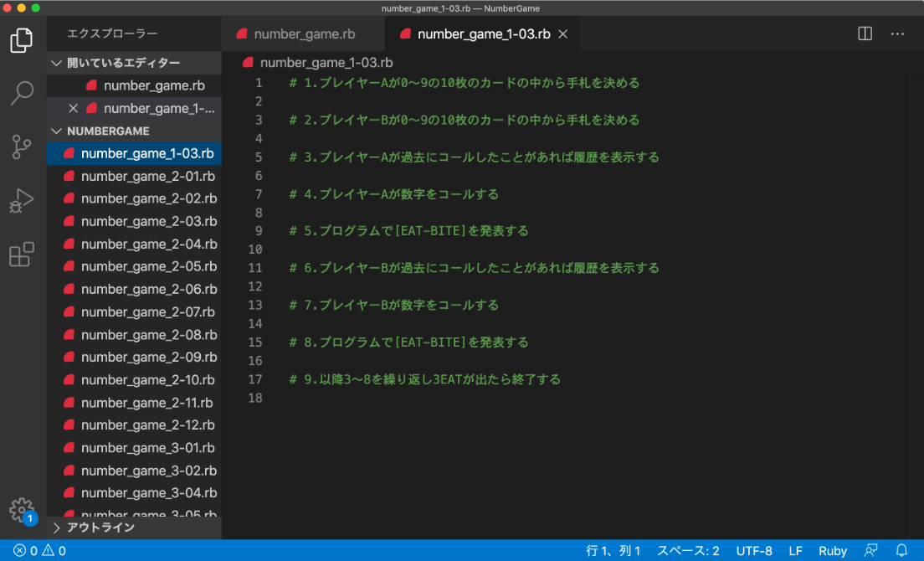Image resolution: width=924 pixels, height=561 pixels.
Task: Click the line 1, column 1 position indicator
Action: tap(613, 550)
